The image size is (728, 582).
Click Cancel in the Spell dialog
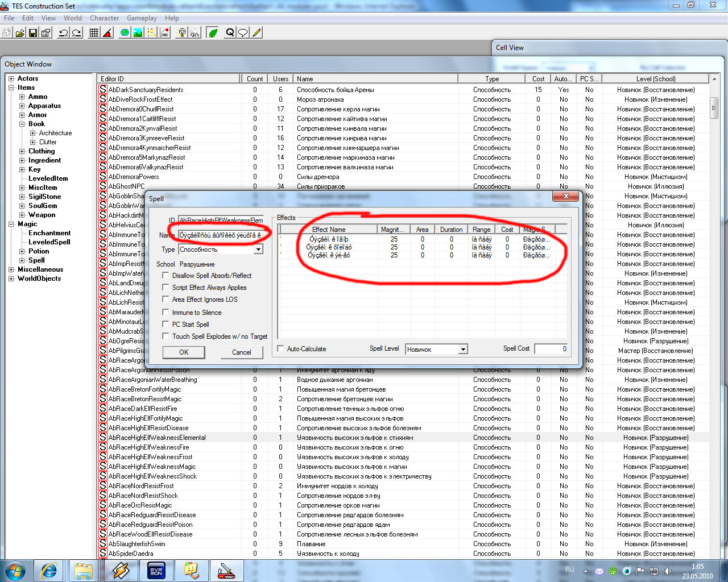242,352
